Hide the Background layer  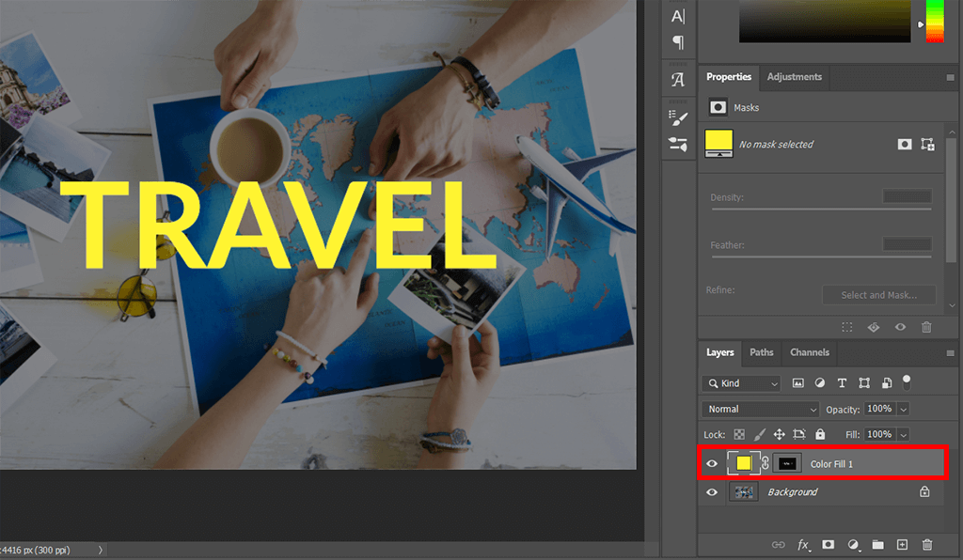point(712,492)
